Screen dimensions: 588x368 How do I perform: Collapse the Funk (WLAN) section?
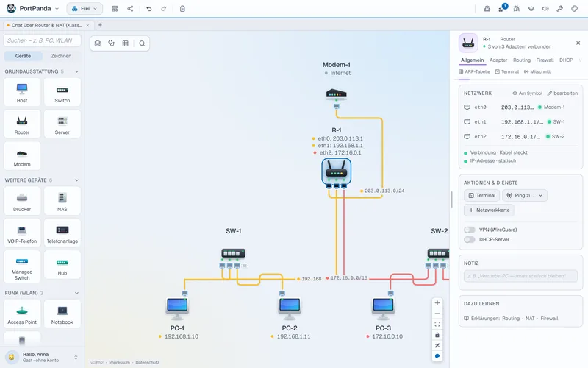pos(76,293)
